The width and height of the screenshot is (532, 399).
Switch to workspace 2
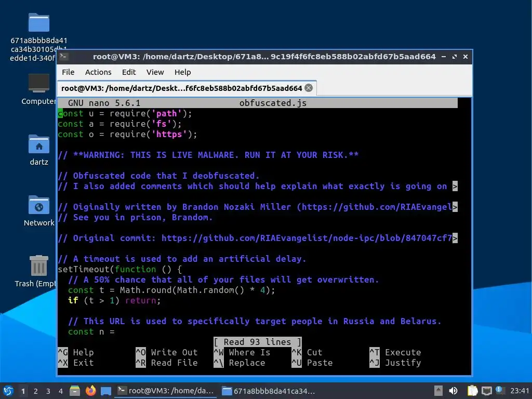tap(36, 391)
